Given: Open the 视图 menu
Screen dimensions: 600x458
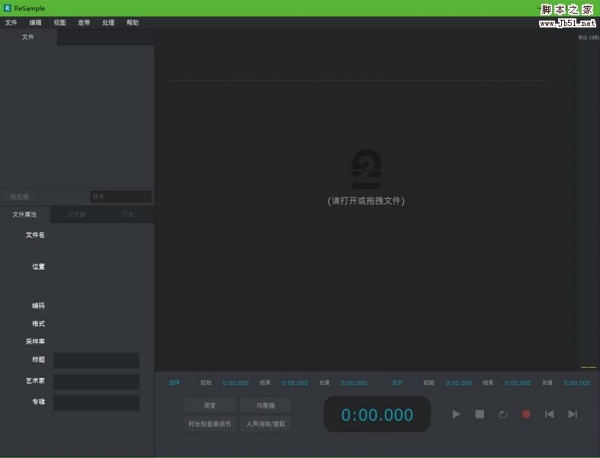Looking at the screenshot, I should pos(60,23).
